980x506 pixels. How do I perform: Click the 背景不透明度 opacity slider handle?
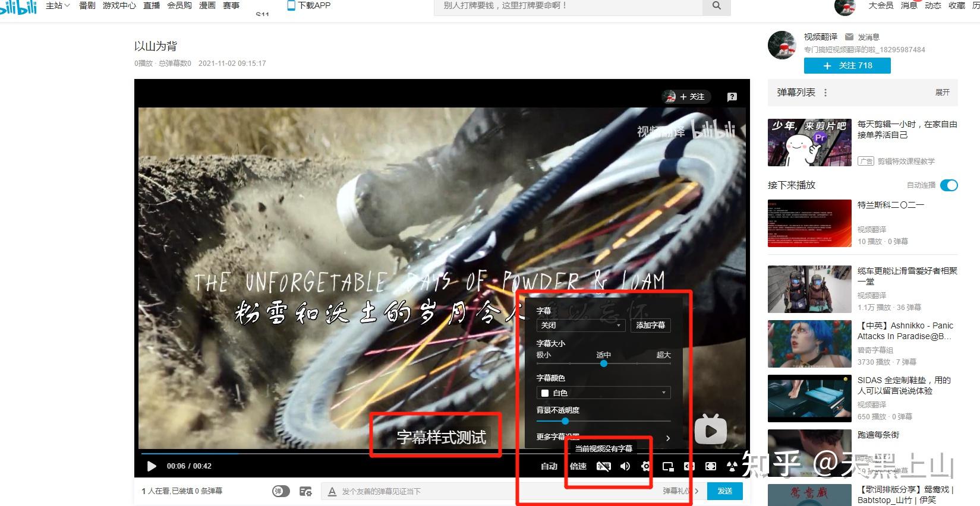pyautogui.click(x=565, y=421)
